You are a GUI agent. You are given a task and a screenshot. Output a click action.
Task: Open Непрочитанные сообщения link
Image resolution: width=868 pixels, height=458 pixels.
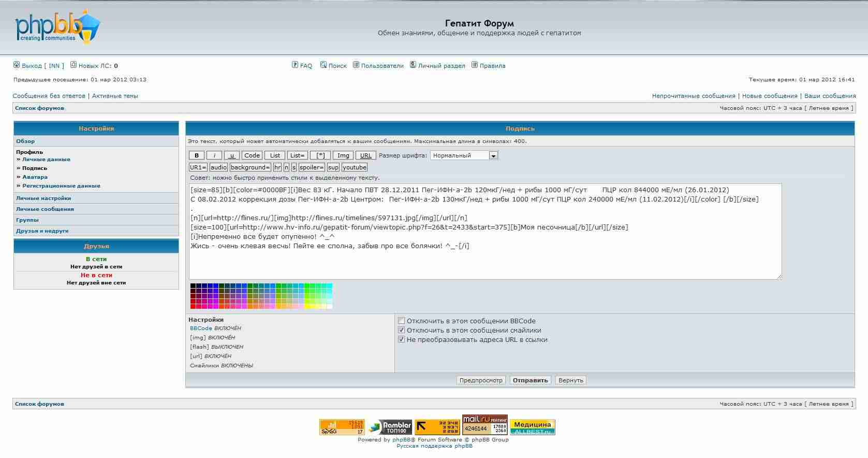[694, 96]
